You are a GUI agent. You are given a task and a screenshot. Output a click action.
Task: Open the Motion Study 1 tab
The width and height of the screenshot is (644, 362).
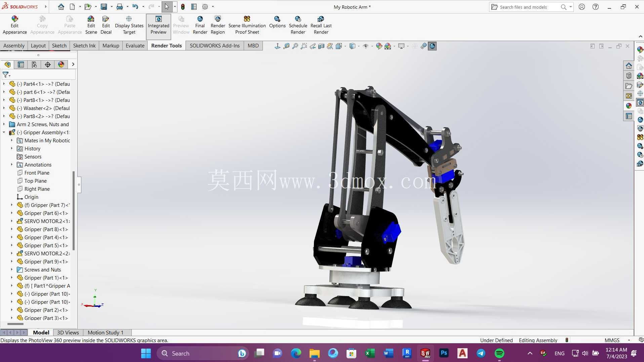point(106,332)
